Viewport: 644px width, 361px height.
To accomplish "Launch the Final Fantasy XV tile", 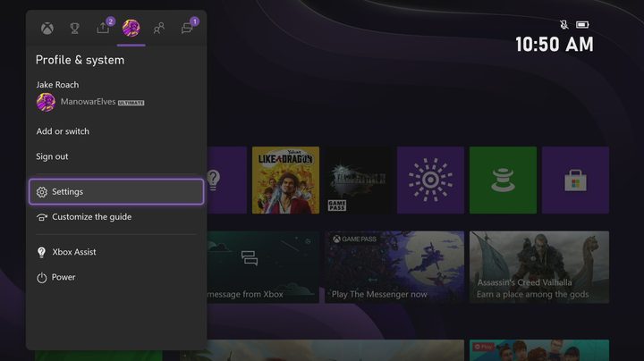I will 358,180.
